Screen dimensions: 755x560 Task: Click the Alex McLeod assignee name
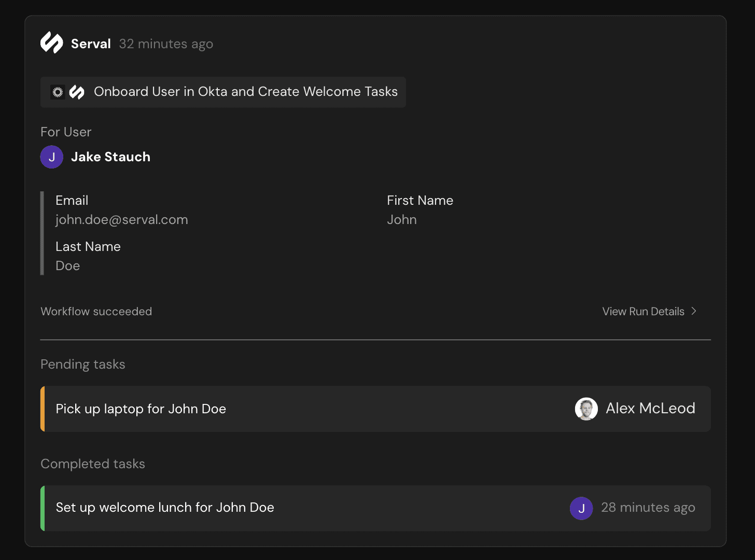(x=650, y=409)
